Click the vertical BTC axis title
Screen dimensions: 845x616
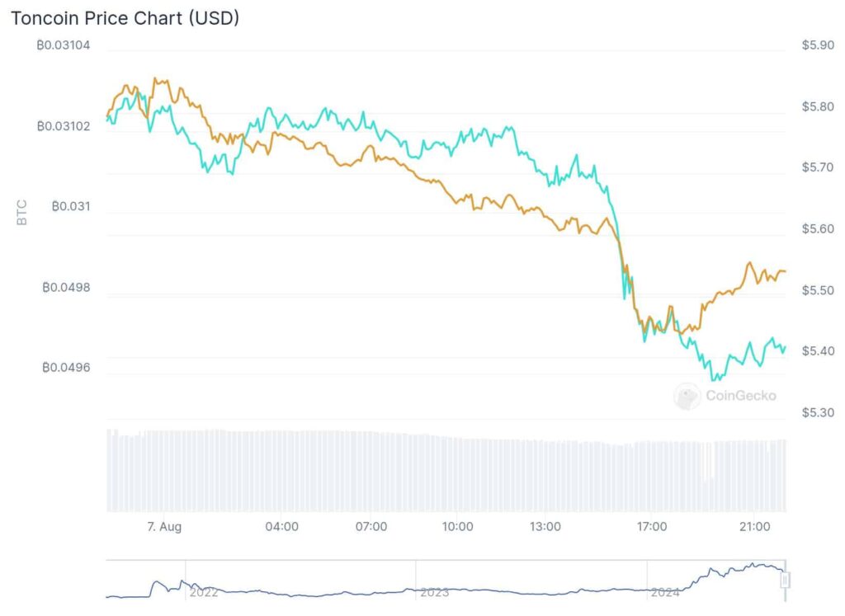point(21,212)
